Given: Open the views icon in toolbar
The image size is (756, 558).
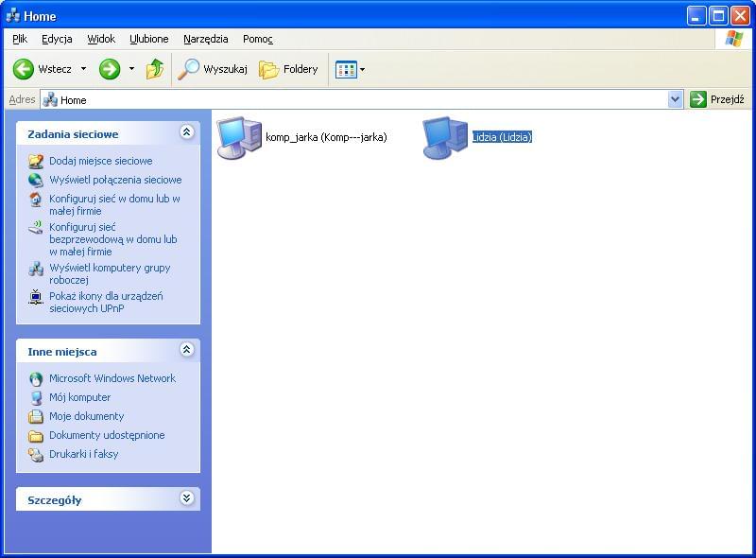Looking at the screenshot, I should [346, 69].
